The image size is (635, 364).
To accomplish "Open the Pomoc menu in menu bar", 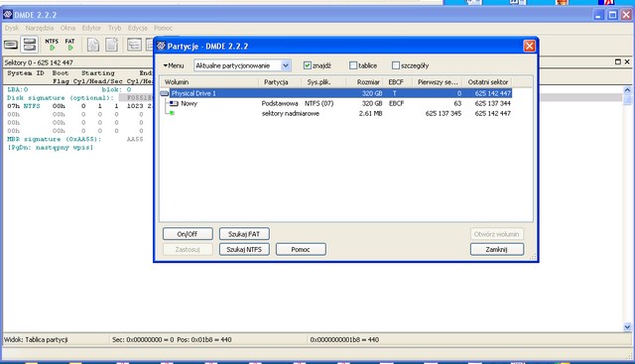I will pyautogui.click(x=163, y=28).
